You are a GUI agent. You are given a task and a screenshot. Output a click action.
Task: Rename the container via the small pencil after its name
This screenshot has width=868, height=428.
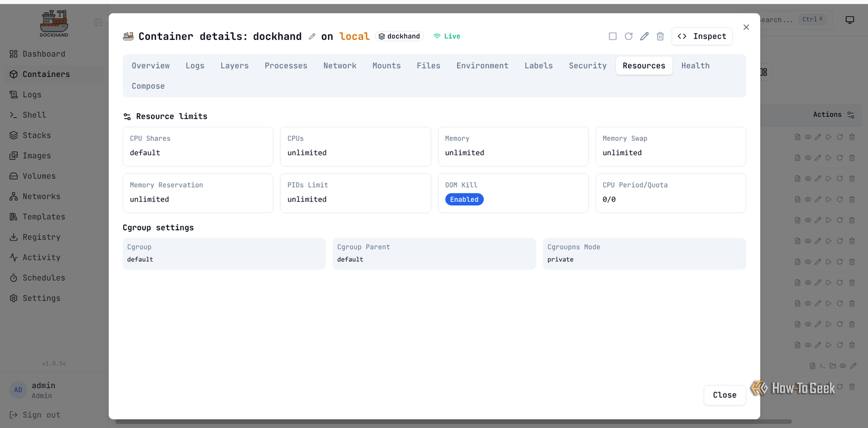click(x=312, y=36)
